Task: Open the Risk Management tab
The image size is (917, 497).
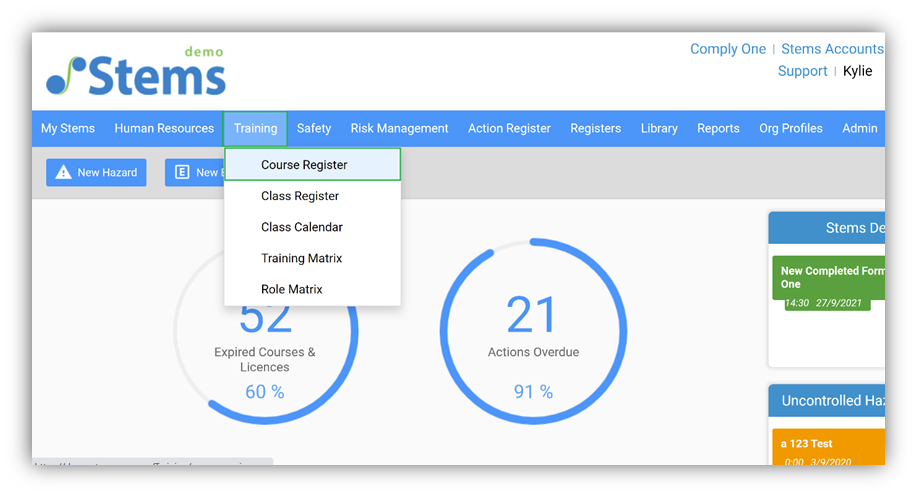Action: point(399,129)
